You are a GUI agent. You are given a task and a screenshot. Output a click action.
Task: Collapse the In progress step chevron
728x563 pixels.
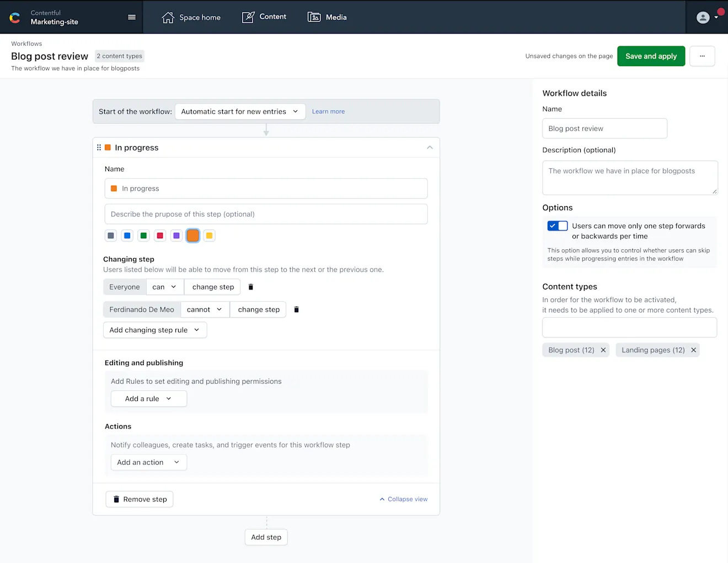(430, 148)
